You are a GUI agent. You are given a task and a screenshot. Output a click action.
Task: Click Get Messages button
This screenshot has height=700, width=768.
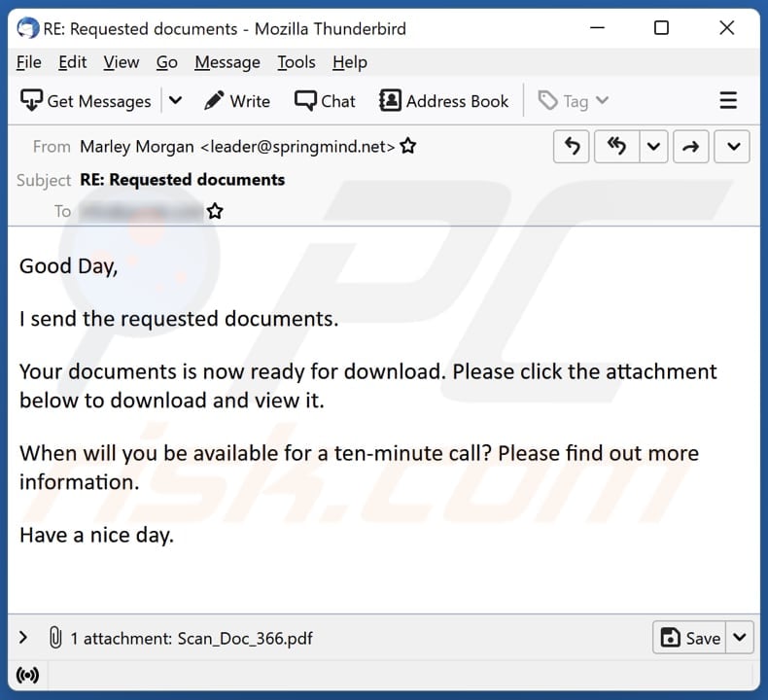(86, 101)
